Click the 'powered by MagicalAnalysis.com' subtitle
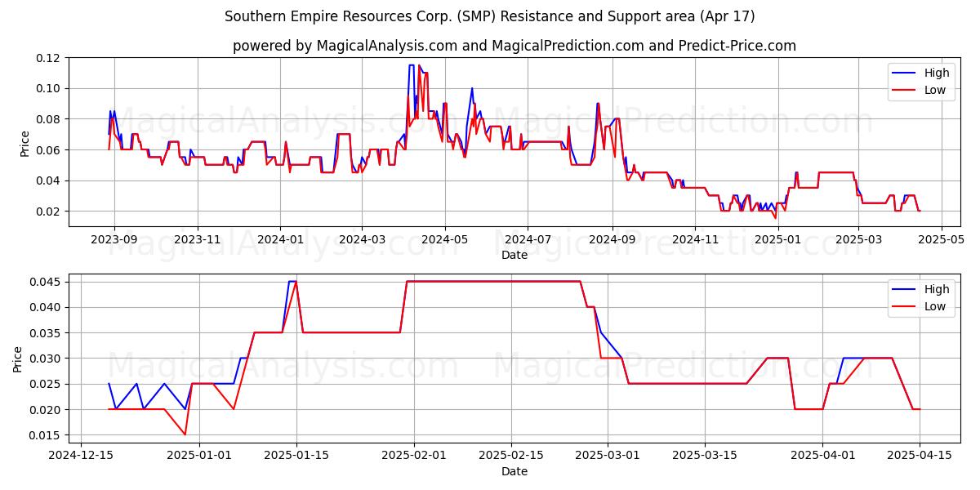This screenshot has height=490, width=980. (x=514, y=46)
